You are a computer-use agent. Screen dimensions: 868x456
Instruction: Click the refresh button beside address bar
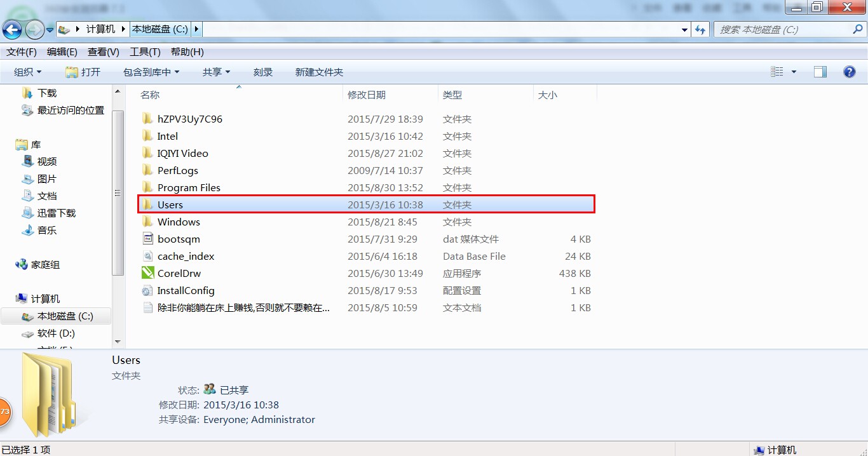[x=701, y=29]
